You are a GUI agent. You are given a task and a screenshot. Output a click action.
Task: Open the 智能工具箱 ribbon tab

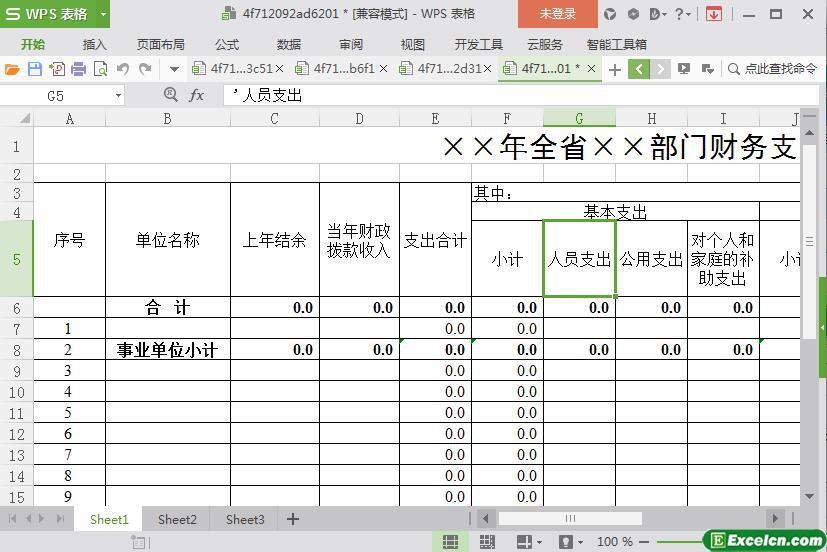coord(617,45)
